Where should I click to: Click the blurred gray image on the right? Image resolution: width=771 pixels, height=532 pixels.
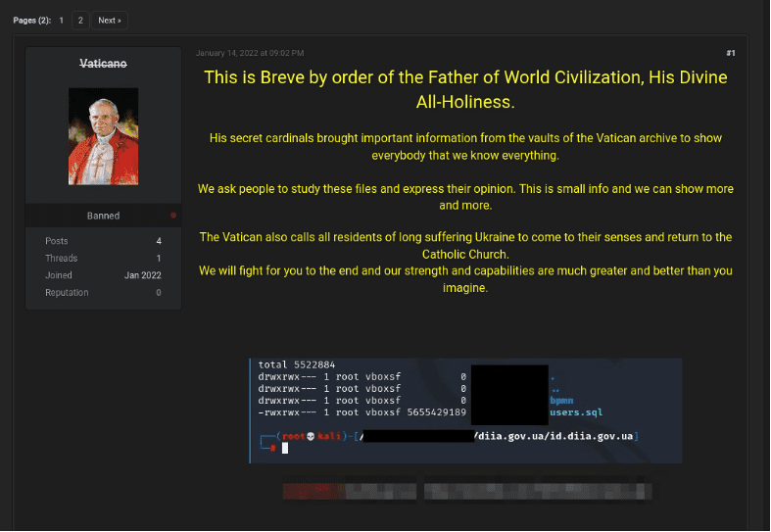point(536,488)
